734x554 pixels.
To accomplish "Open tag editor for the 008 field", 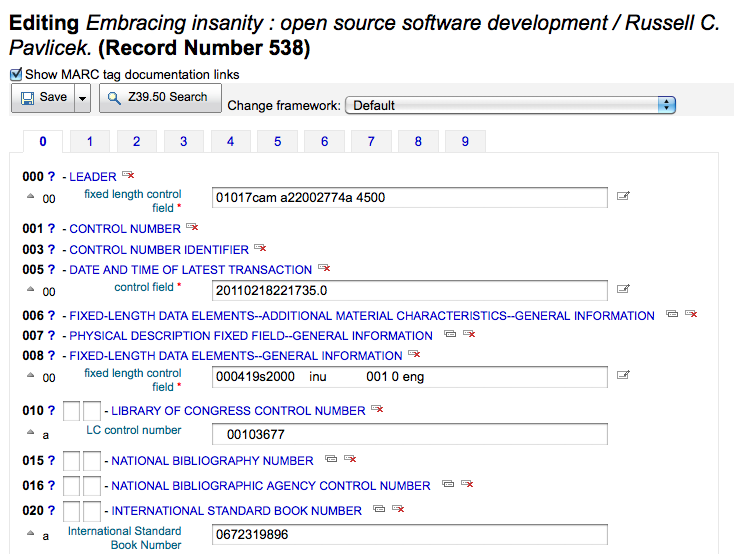I will (623, 376).
